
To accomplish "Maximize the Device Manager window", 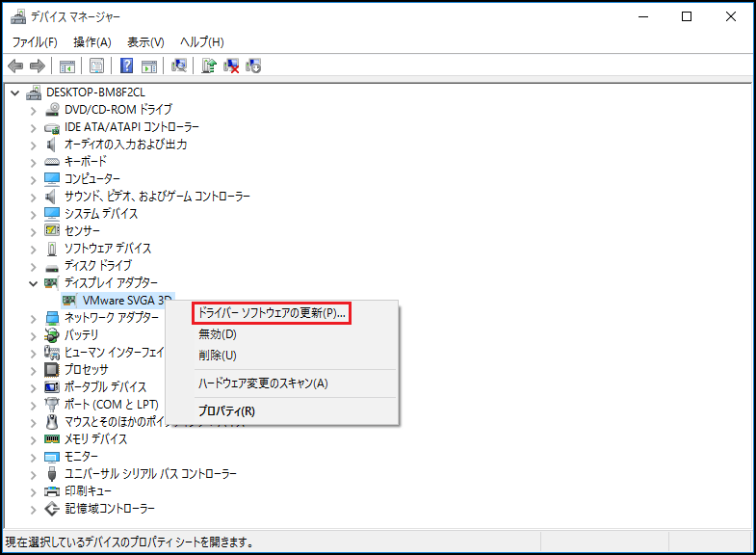I will 687,17.
